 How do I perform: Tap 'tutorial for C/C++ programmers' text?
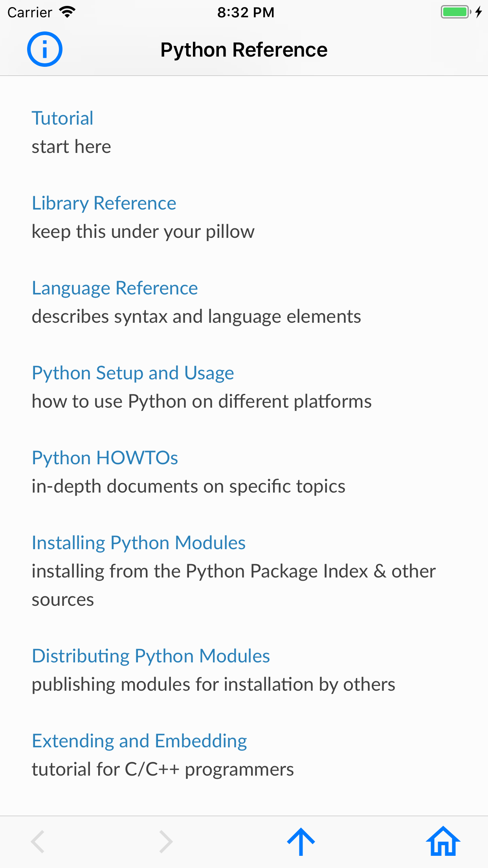[x=163, y=769]
